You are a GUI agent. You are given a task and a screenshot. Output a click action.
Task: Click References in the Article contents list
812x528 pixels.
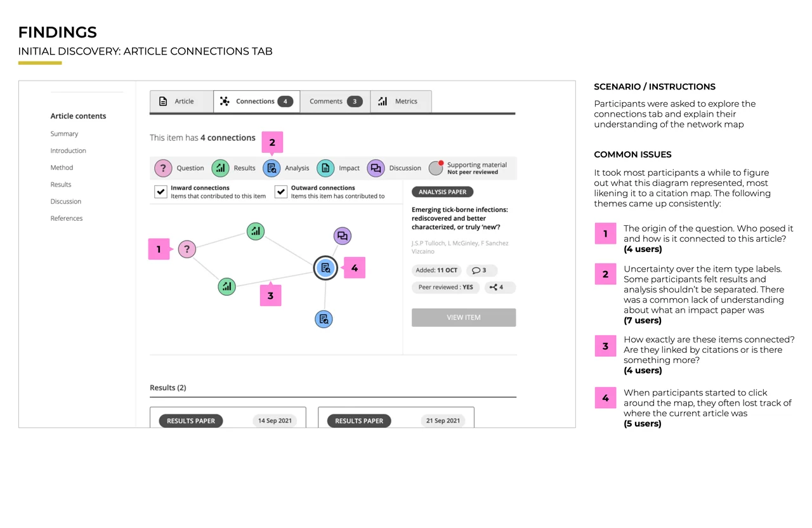point(66,218)
